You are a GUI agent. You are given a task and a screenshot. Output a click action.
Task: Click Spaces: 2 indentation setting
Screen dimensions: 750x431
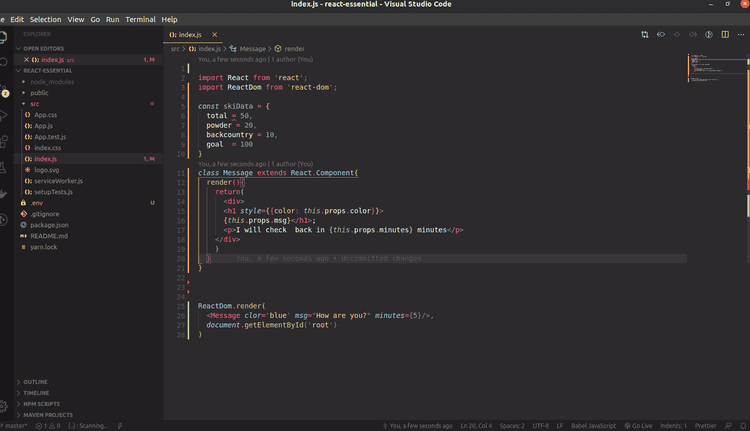point(512,426)
